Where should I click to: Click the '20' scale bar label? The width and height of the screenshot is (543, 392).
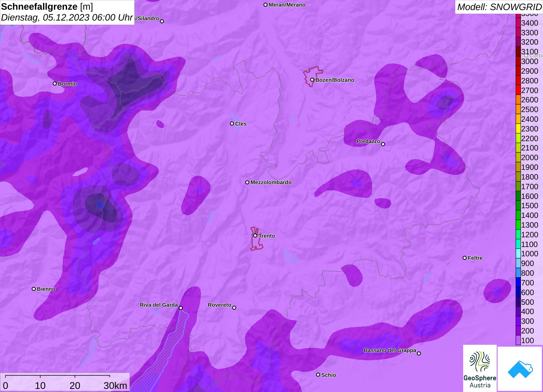[x=75, y=385]
